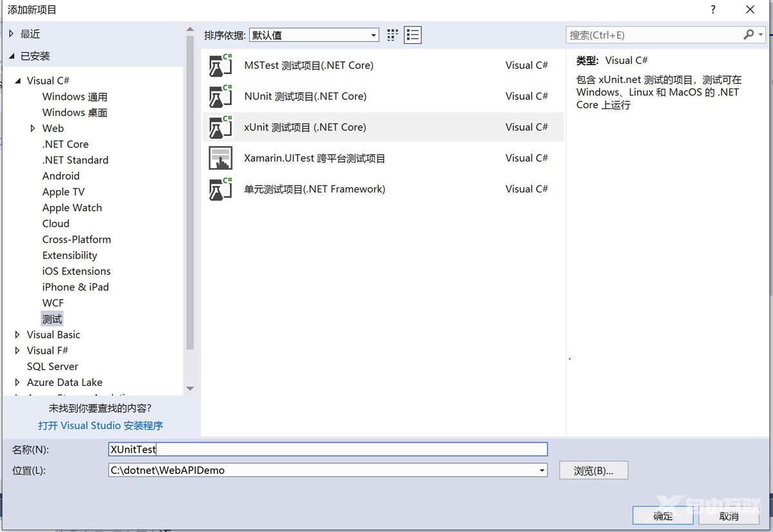The width and height of the screenshot is (773, 532).
Task: Switch to small icons view
Action: pyautogui.click(x=392, y=35)
